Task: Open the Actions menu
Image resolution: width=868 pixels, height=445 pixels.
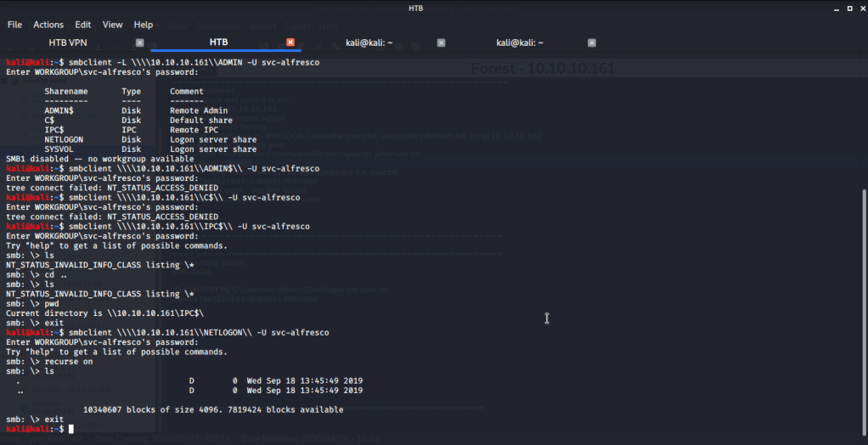Action: 48,25
